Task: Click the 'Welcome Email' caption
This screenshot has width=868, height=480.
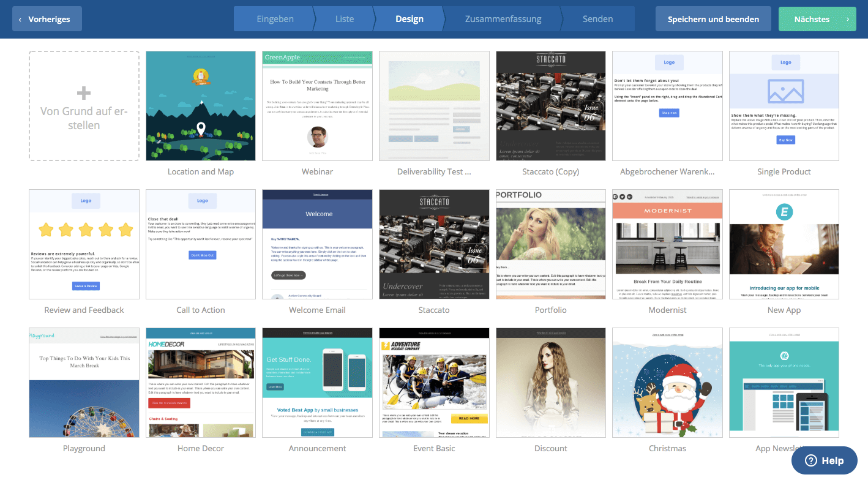Action: coord(317,310)
